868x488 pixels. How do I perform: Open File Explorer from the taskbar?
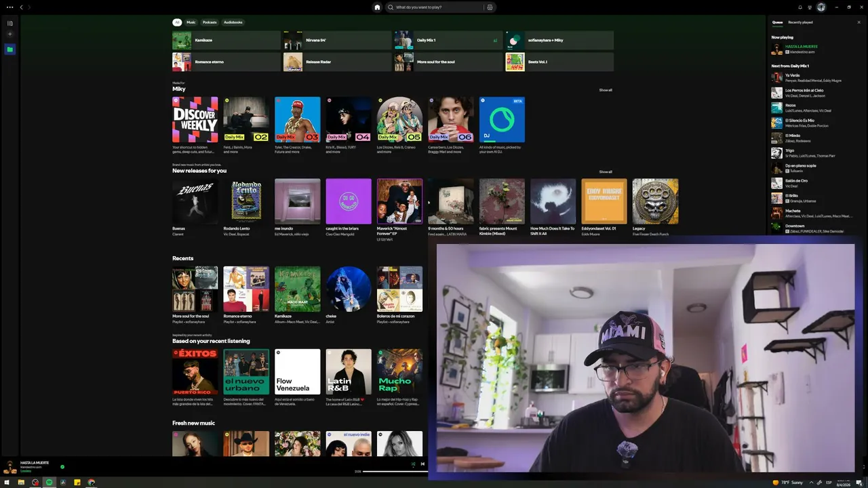pyautogui.click(x=21, y=483)
